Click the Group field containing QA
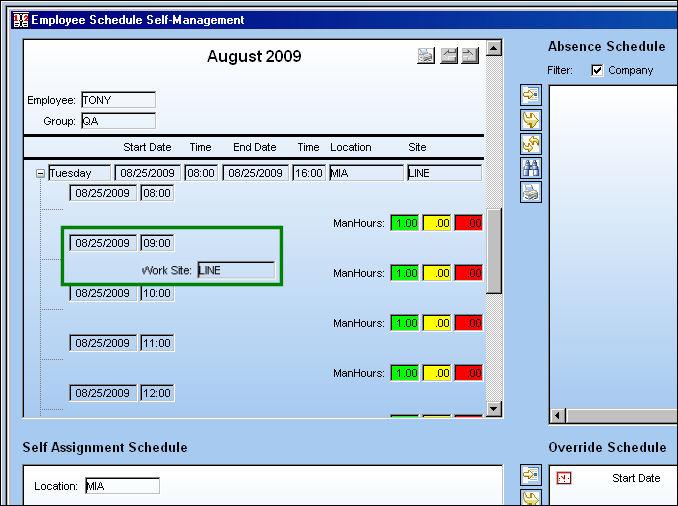 tap(118, 121)
